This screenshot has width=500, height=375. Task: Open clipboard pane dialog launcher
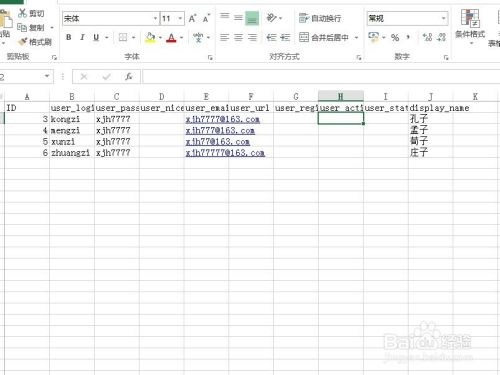click(x=54, y=58)
